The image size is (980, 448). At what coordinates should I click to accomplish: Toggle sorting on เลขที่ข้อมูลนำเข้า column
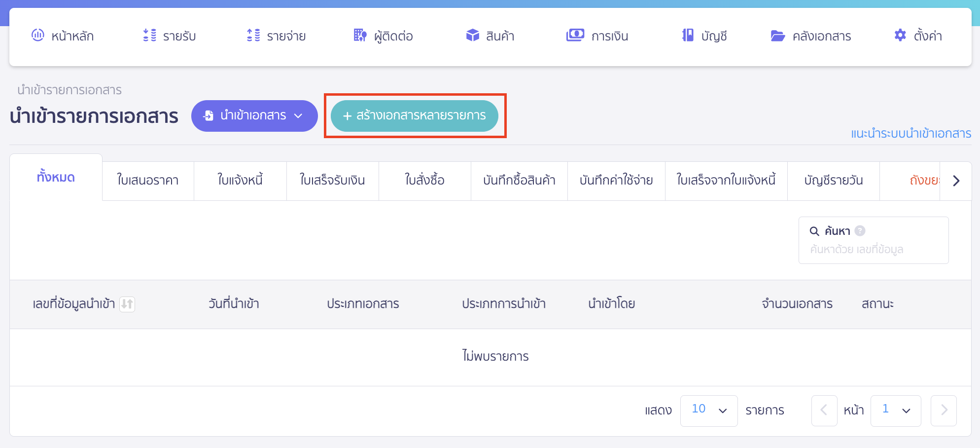[127, 304]
